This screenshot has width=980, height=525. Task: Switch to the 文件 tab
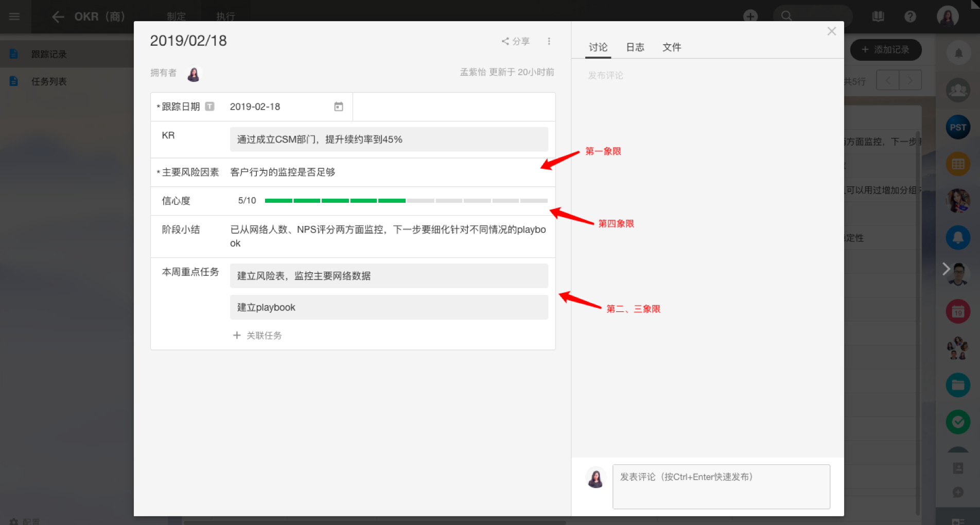pyautogui.click(x=671, y=47)
